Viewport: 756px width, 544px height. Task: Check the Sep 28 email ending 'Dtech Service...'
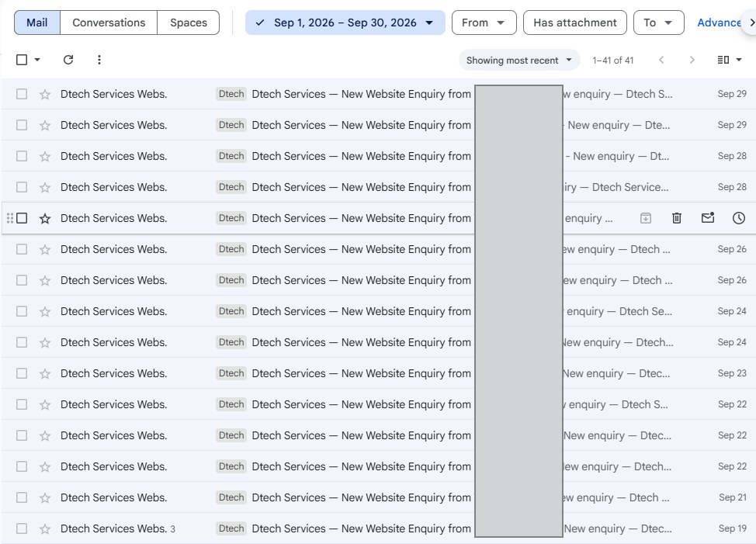click(22, 187)
